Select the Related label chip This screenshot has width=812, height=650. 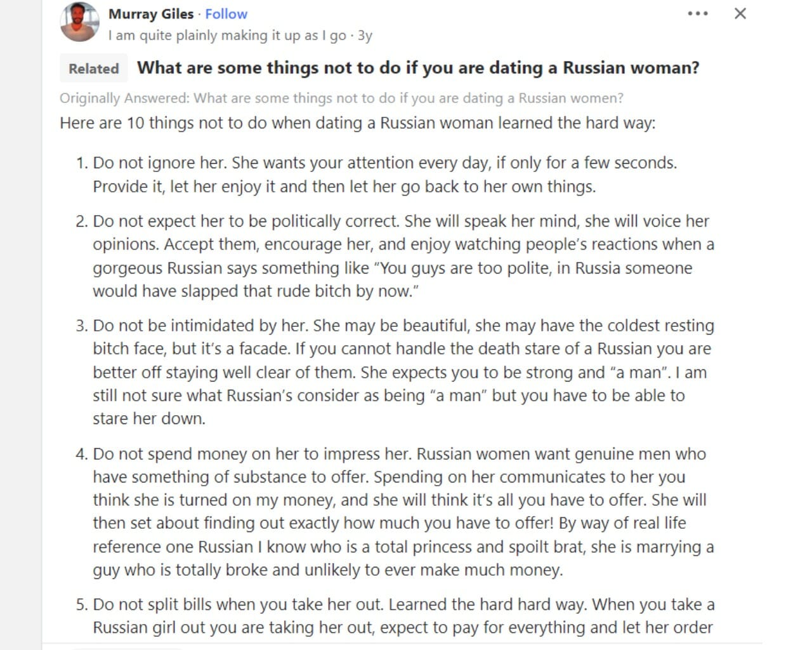tap(93, 68)
